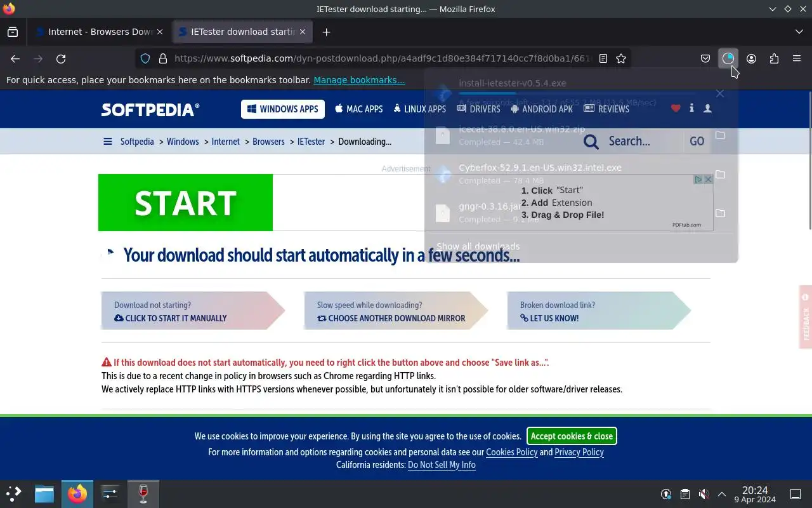812x508 pixels.
Task: Select the IETester download starting tab
Action: tap(242, 32)
